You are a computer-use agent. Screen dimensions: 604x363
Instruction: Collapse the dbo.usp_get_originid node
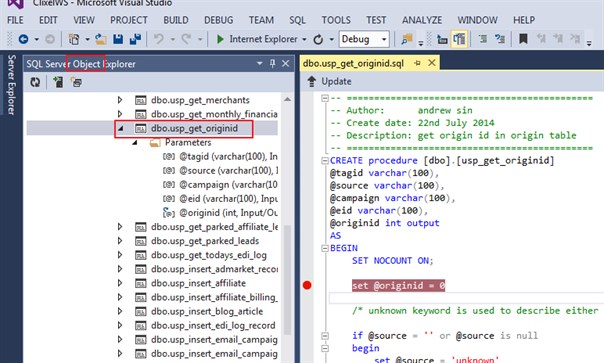(121, 128)
